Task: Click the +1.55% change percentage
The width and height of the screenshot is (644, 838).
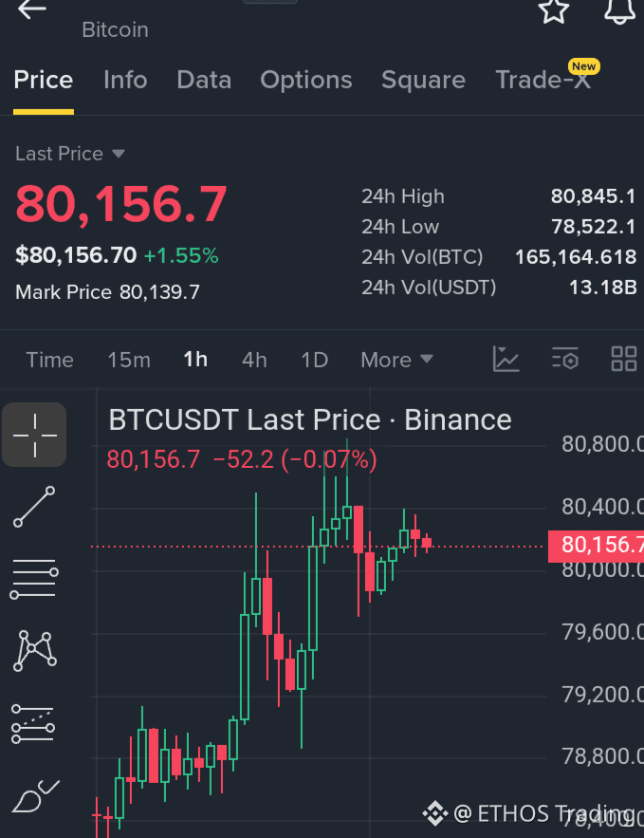Action: coord(181,256)
